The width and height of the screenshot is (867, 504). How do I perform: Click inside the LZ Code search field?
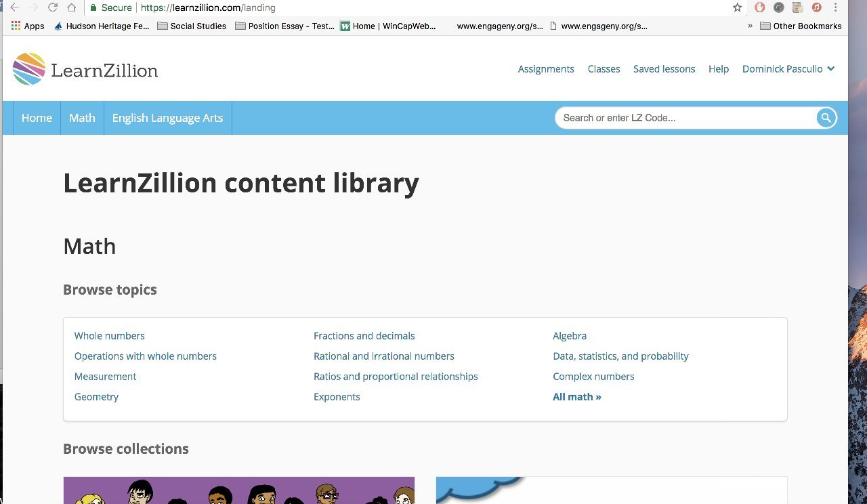(x=677, y=117)
